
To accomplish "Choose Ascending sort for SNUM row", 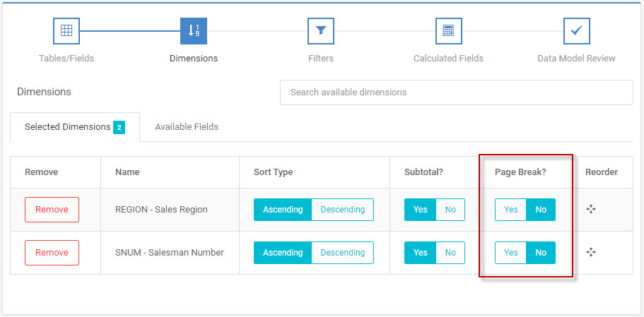I will [283, 253].
